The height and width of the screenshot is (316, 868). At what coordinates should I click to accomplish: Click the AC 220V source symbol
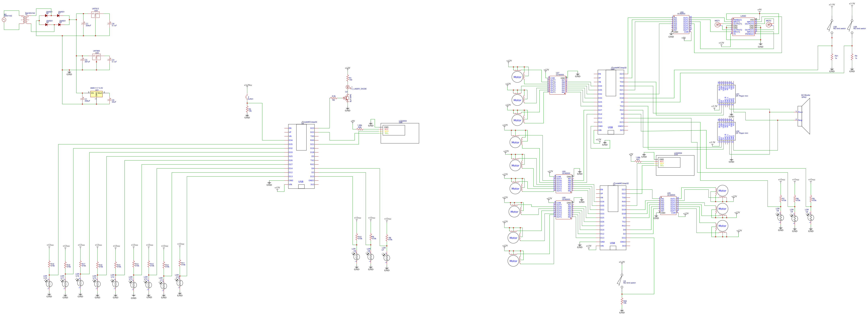point(4,20)
